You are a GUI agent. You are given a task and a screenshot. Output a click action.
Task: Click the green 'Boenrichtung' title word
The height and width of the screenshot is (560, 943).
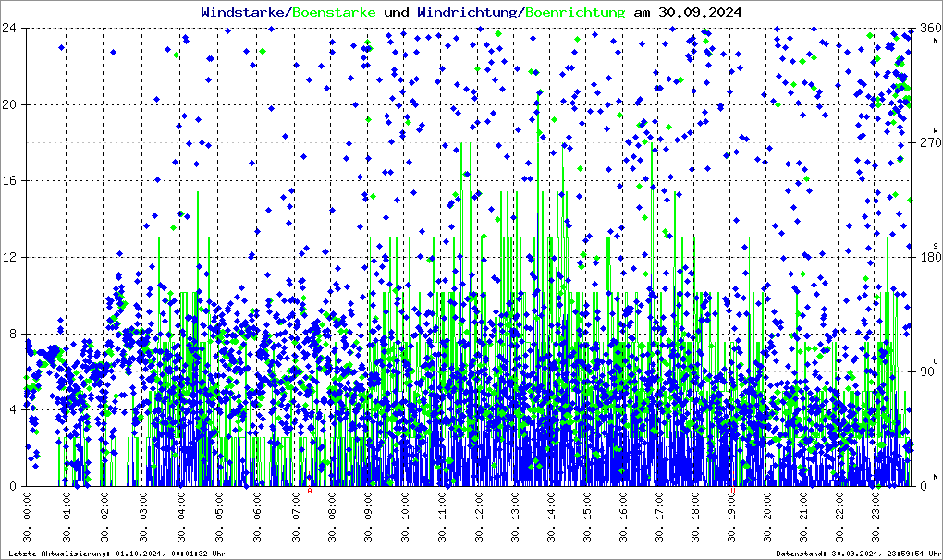click(x=575, y=12)
